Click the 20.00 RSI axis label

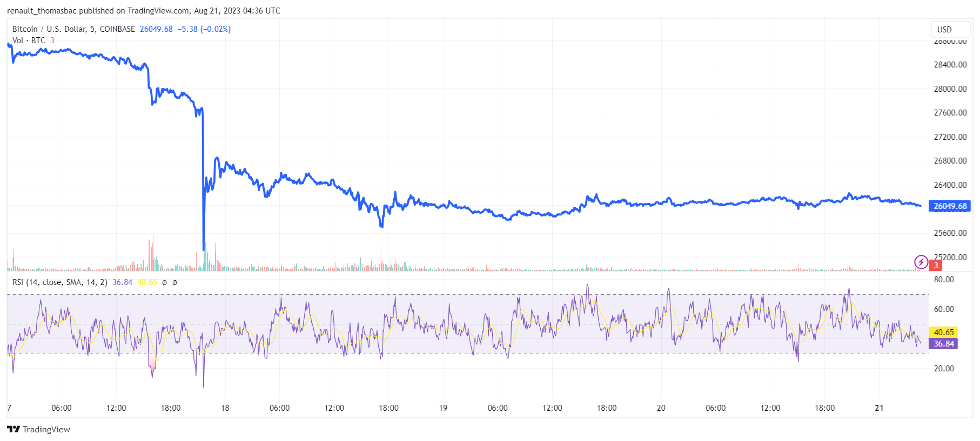pyautogui.click(x=944, y=369)
